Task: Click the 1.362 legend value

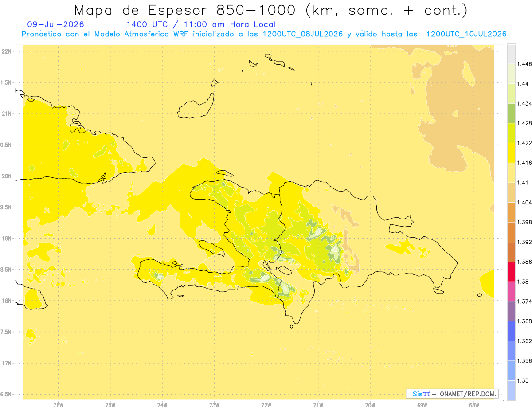Action: pyautogui.click(x=524, y=341)
